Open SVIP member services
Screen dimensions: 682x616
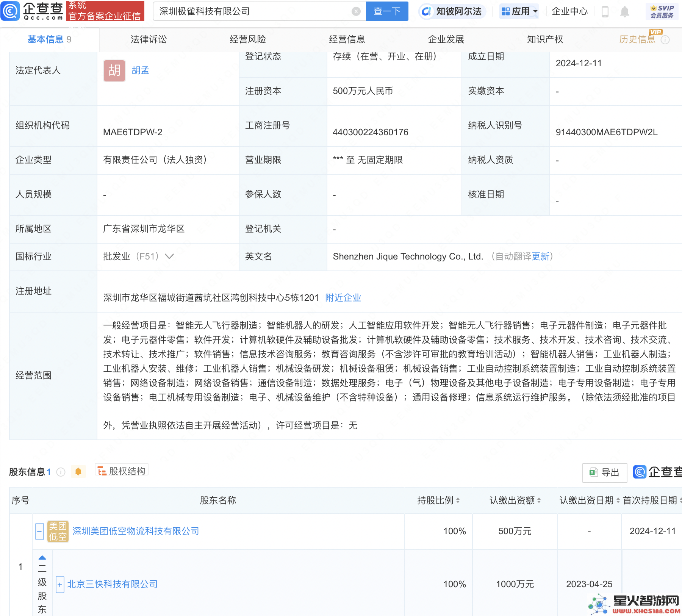[x=662, y=11]
